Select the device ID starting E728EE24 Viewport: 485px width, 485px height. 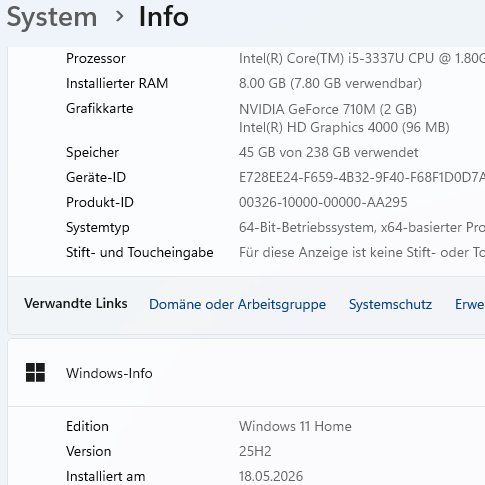tap(362, 177)
